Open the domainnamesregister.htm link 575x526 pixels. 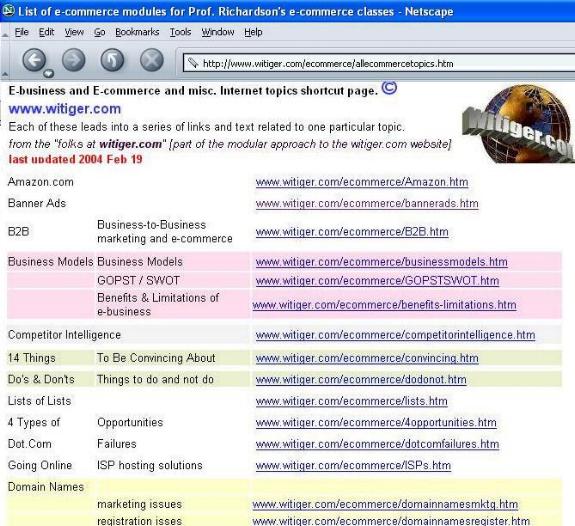tap(391, 520)
